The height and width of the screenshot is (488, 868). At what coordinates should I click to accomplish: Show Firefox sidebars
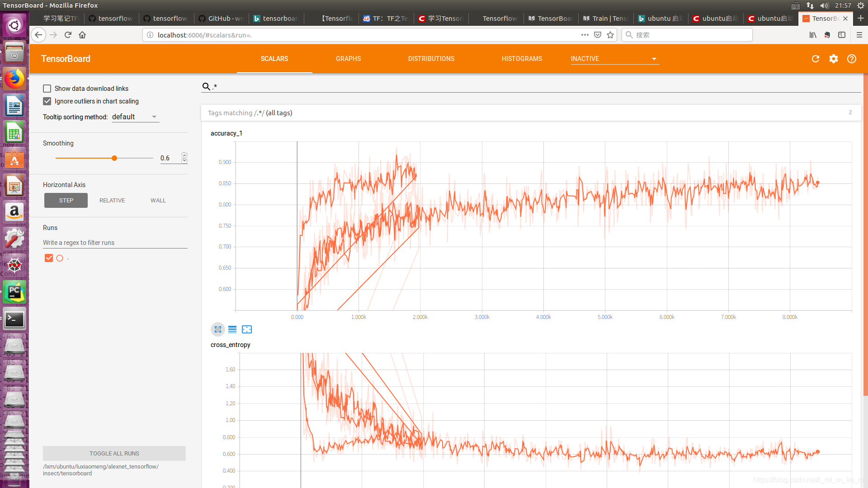[842, 35]
